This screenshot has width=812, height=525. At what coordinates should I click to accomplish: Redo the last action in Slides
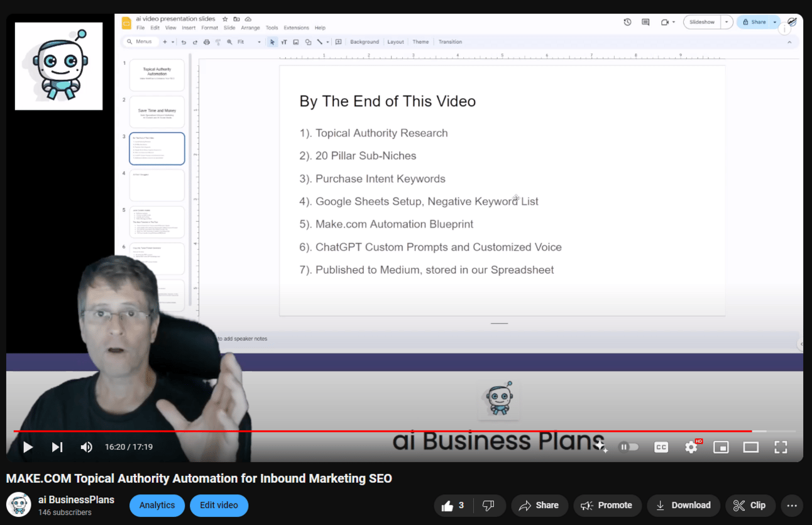pyautogui.click(x=195, y=42)
